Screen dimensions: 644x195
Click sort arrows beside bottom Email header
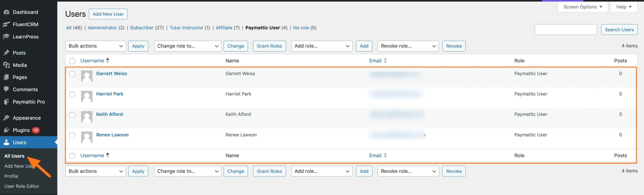385,155
